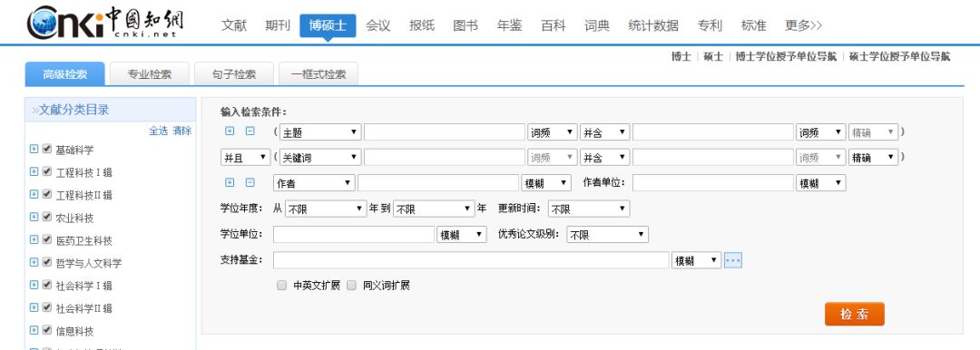Add a row with the plus icon beside 主题

coord(230,131)
